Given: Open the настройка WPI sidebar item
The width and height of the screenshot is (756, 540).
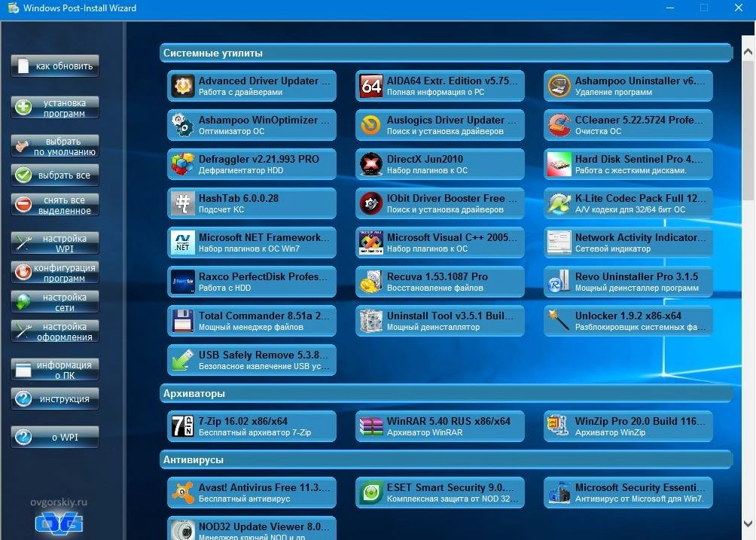Looking at the screenshot, I should [55, 243].
